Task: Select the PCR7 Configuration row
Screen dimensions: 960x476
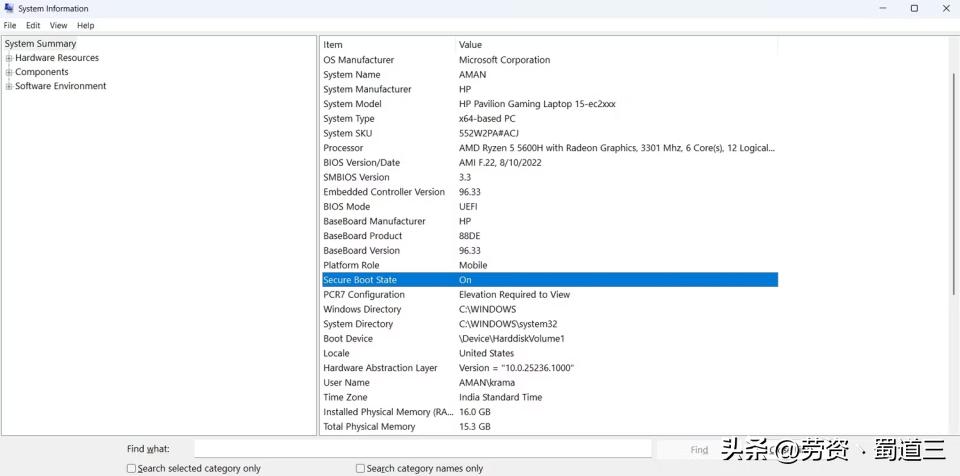Action: (x=550, y=295)
